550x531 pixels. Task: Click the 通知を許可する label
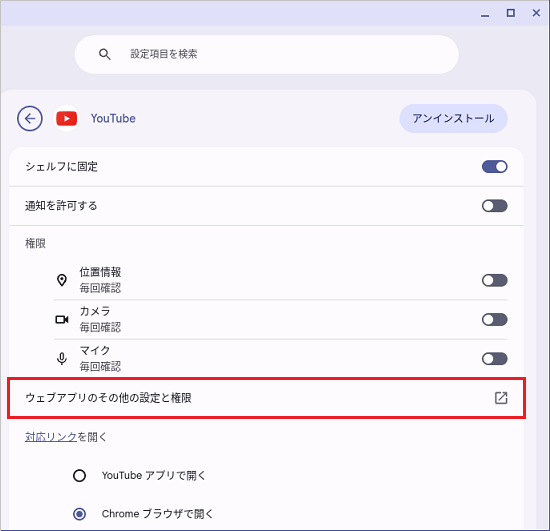pos(61,206)
